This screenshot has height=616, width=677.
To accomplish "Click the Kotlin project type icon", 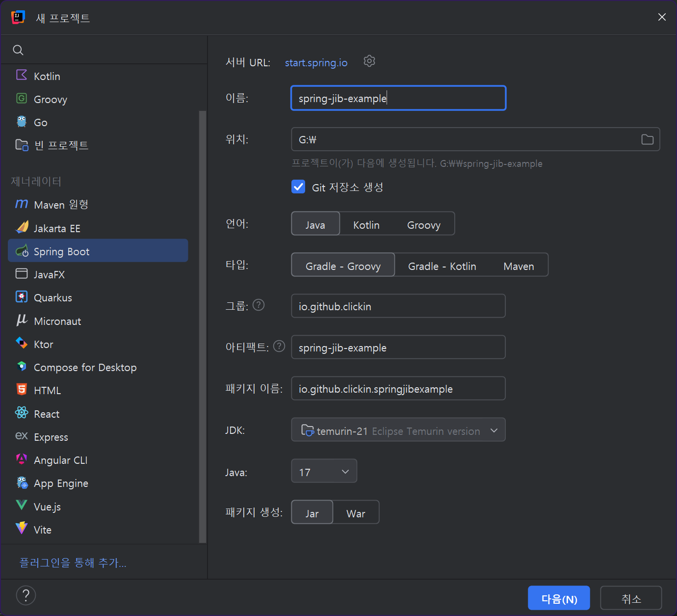I will [22, 75].
